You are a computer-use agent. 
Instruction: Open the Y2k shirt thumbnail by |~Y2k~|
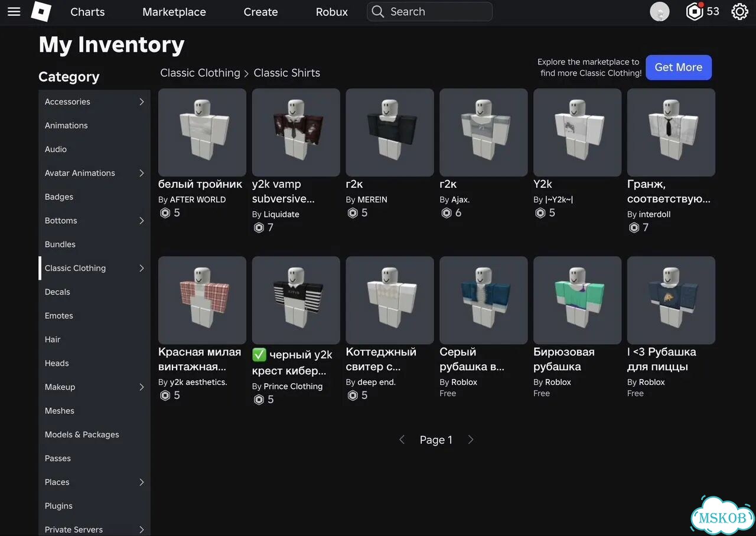[577, 132]
